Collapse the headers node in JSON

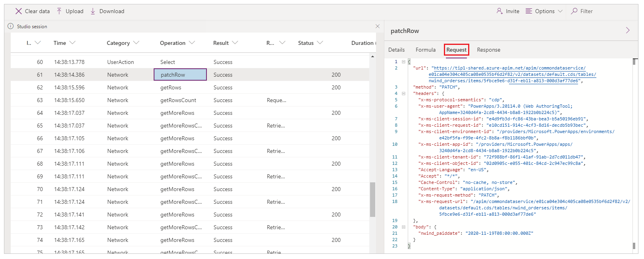(403, 94)
